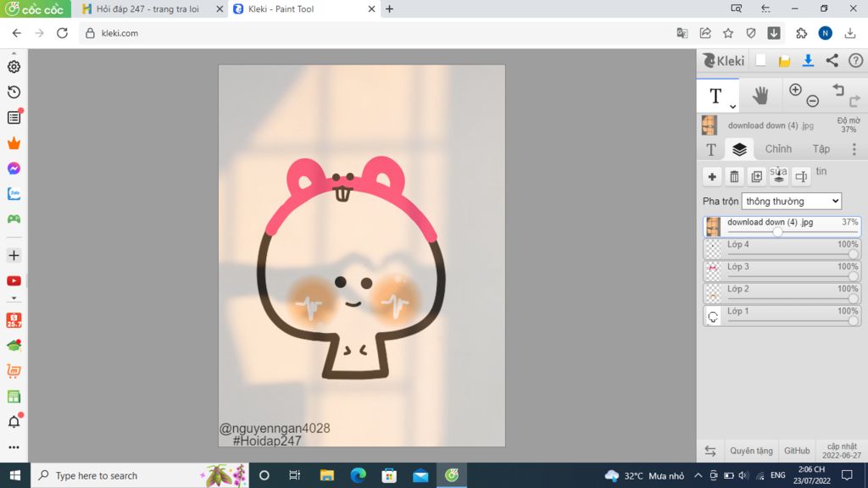Bookmark this page with star icon
This screenshot has width=868, height=488.
click(x=728, y=33)
